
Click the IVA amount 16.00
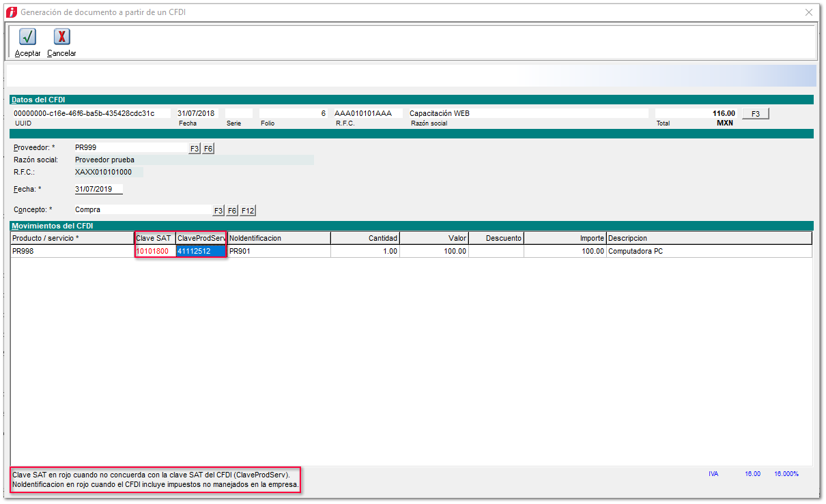click(752, 474)
